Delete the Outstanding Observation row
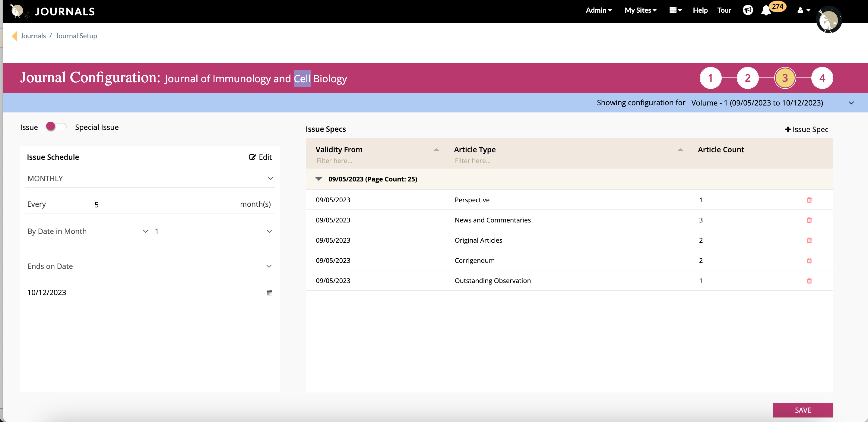The image size is (868, 422). pyautogui.click(x=809, y=281)
